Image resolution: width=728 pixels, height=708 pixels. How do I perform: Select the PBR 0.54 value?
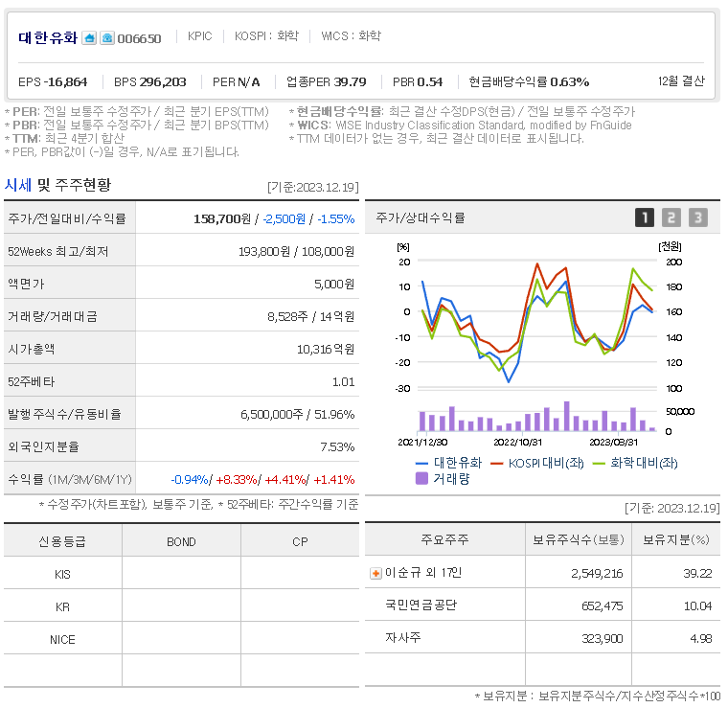418,82
